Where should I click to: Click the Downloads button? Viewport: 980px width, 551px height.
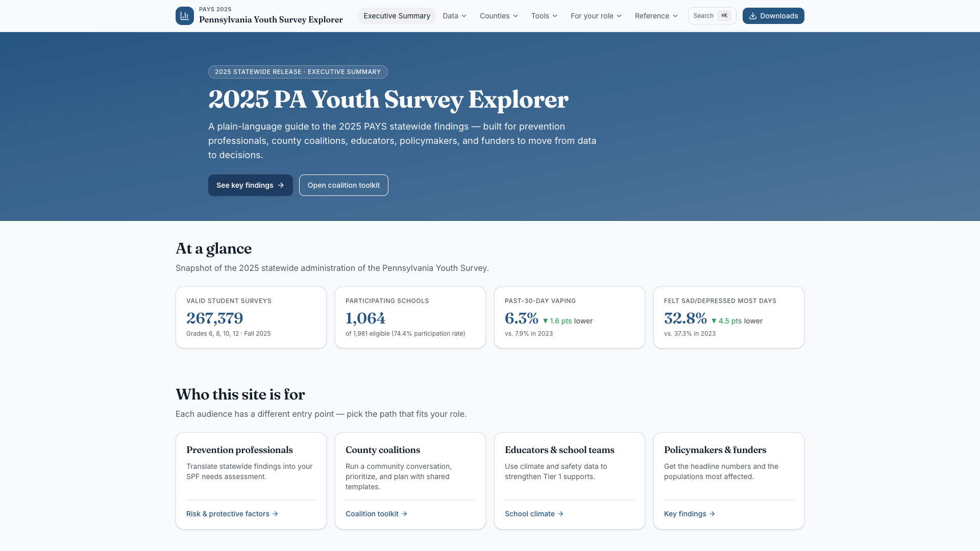(x=773, y=16)
